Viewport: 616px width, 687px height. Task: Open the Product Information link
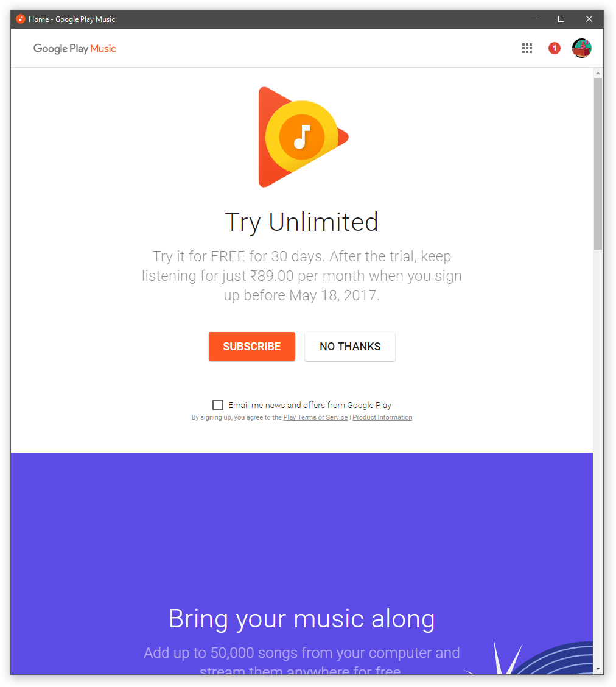click(382, 418)
